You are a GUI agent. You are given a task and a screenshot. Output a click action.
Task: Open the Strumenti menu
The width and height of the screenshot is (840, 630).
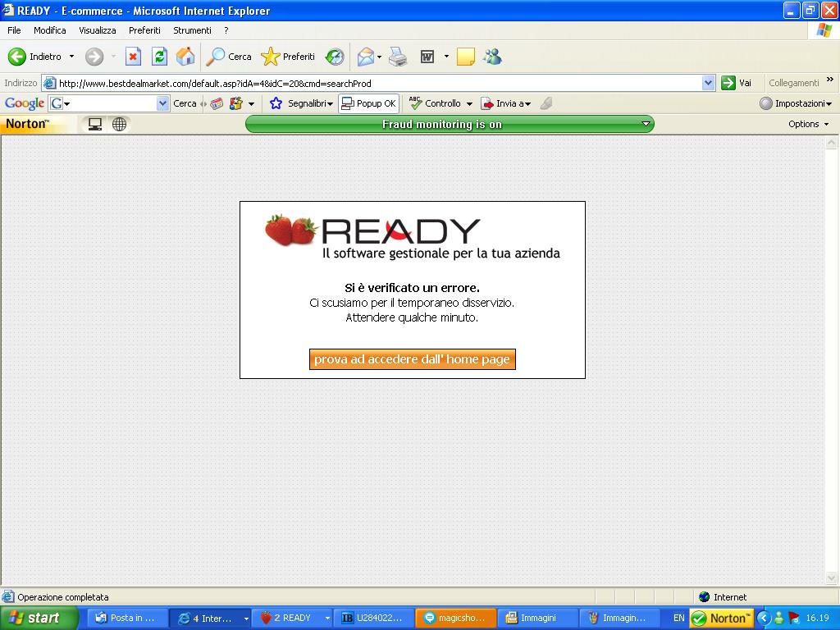pyautogui.click(x=192, y=30)
